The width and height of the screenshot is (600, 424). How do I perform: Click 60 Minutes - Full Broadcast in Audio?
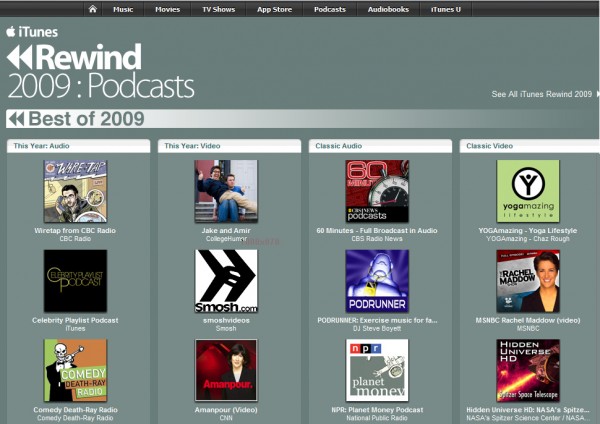click(377, 231)
